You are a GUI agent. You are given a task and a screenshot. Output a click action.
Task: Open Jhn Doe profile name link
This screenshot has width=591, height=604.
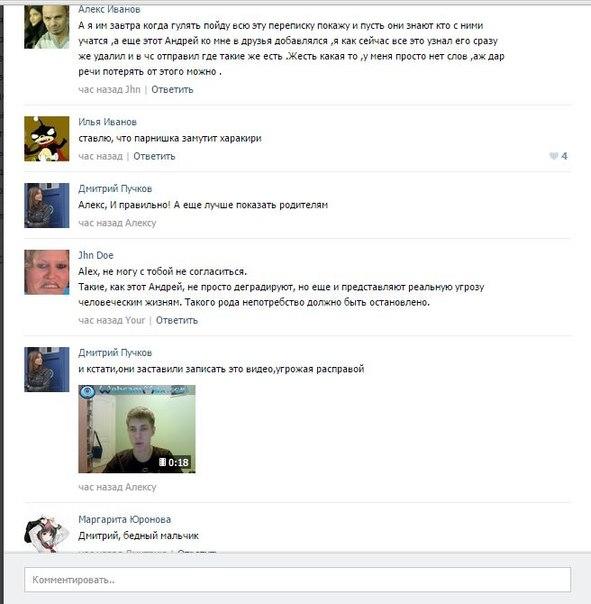click(x=96, y=255)
